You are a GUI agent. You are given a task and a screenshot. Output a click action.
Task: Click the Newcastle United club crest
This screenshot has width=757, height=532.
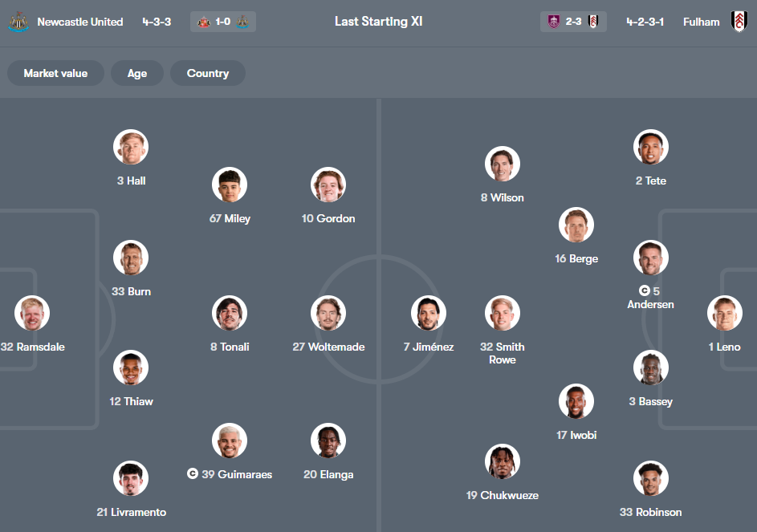(18, 22)
